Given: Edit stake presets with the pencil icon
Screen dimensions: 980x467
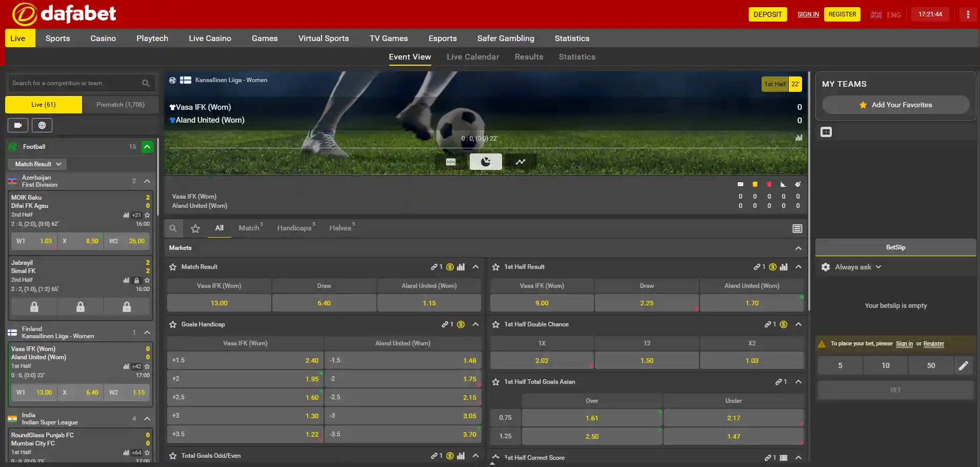Looking at the screenshot, I should point(964,365).
